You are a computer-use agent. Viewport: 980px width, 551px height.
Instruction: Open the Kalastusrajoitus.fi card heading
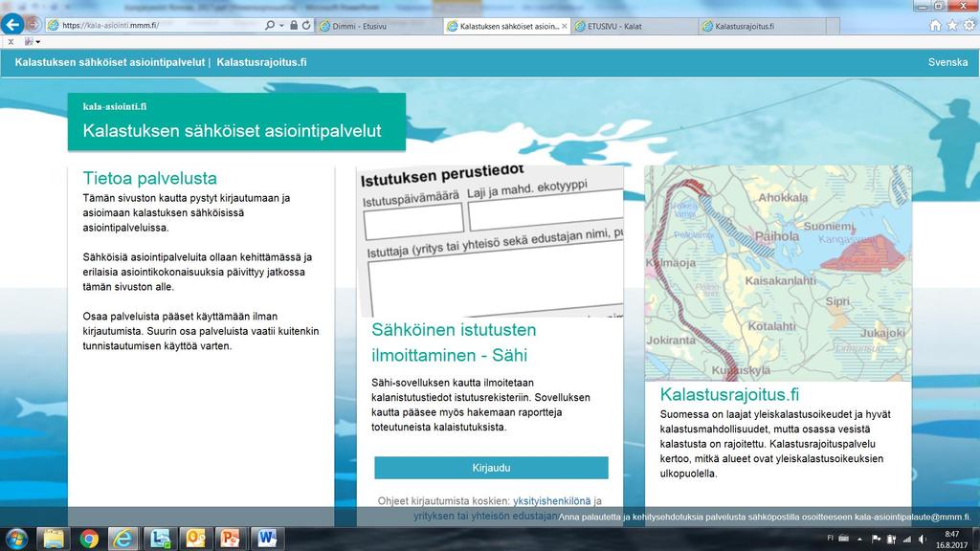pos(729,395)
